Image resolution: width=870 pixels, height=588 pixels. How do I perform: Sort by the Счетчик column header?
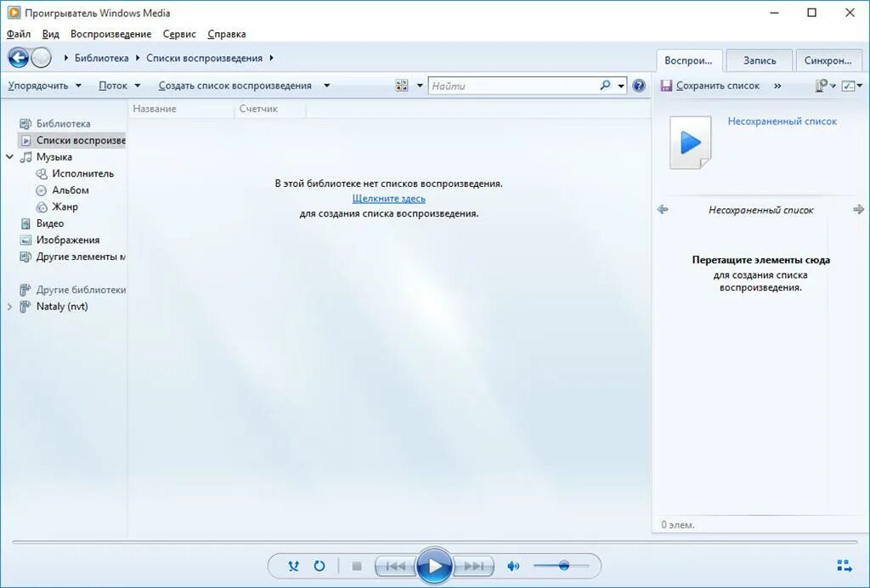(x=269, y=109)
